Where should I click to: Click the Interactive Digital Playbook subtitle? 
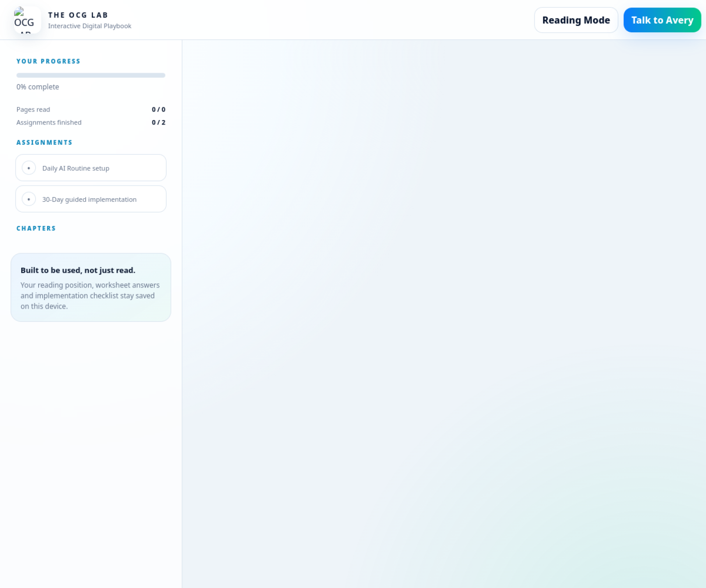click(90, 26)
